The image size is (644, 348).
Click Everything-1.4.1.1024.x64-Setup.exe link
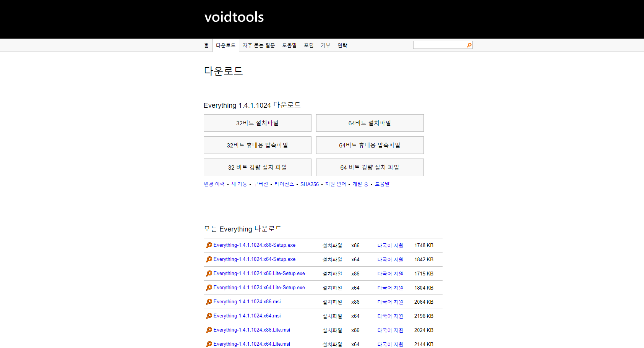pyautogui.click(x=254, y=259)
